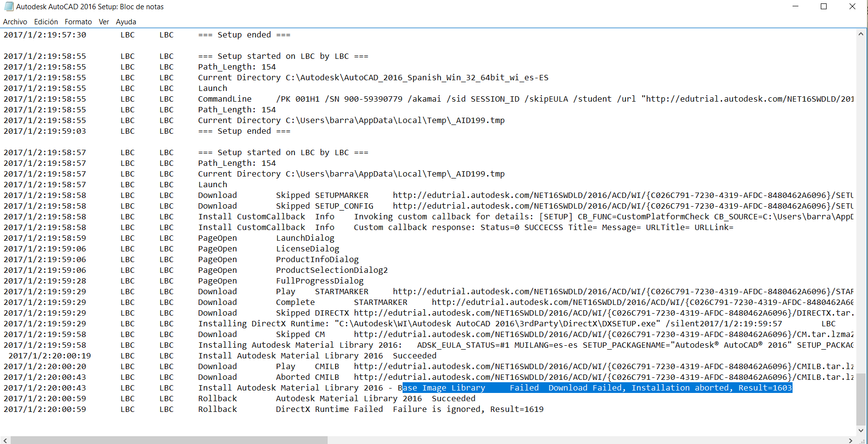Open the Ayuda menu
The image size is (868, 444).
(x=126, y=22)
